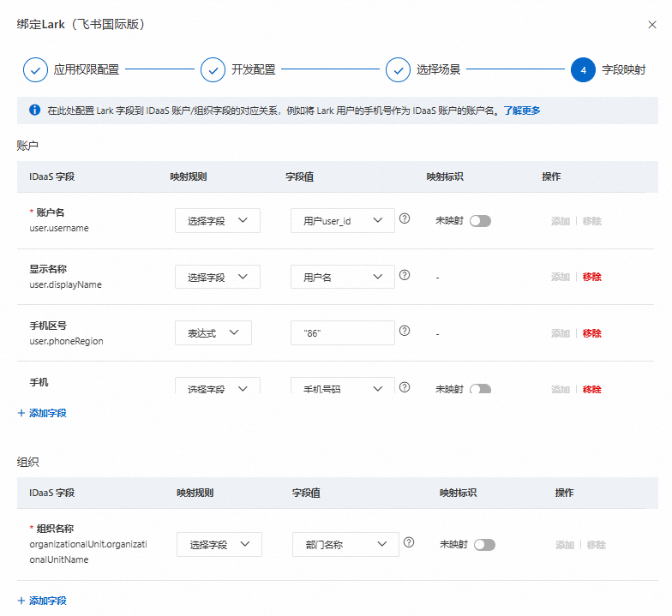672x616 pixels.
Task: Click the 应用权限配置 step checkmark icon
Action: pos(36,70)
